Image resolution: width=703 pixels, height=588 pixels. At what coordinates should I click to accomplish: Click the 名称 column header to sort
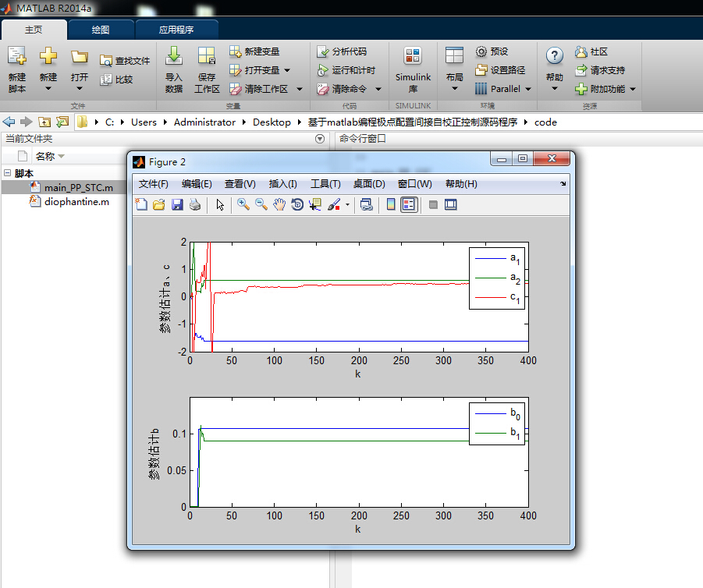(x=45, y=157)
